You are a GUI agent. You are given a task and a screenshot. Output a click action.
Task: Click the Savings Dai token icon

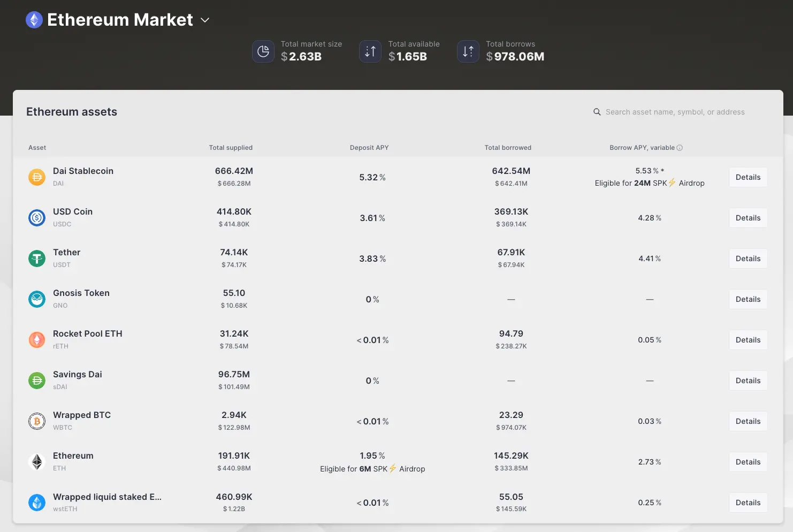click(37, 381)
